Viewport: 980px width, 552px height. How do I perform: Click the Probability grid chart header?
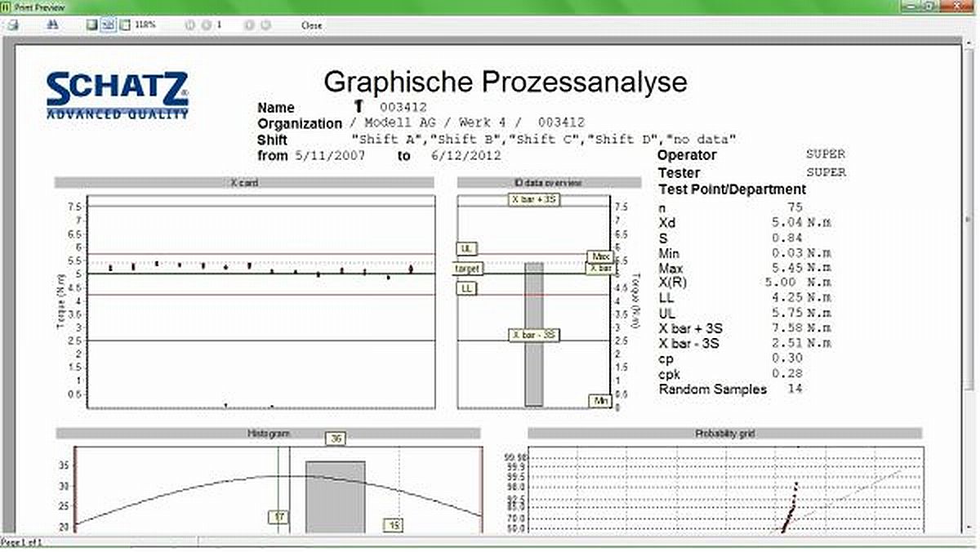pyautogui.click(x=724, y=433)
